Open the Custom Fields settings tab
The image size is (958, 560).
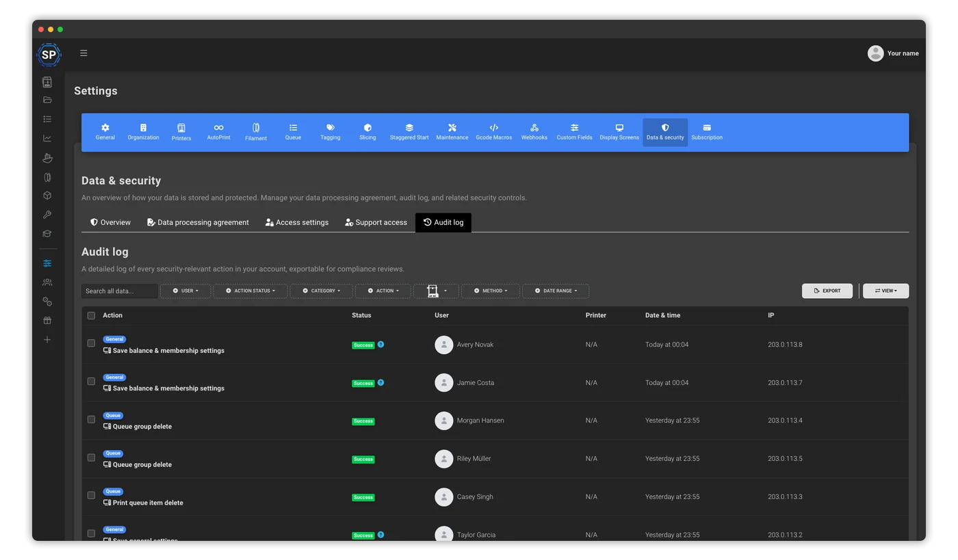point(575,132)
